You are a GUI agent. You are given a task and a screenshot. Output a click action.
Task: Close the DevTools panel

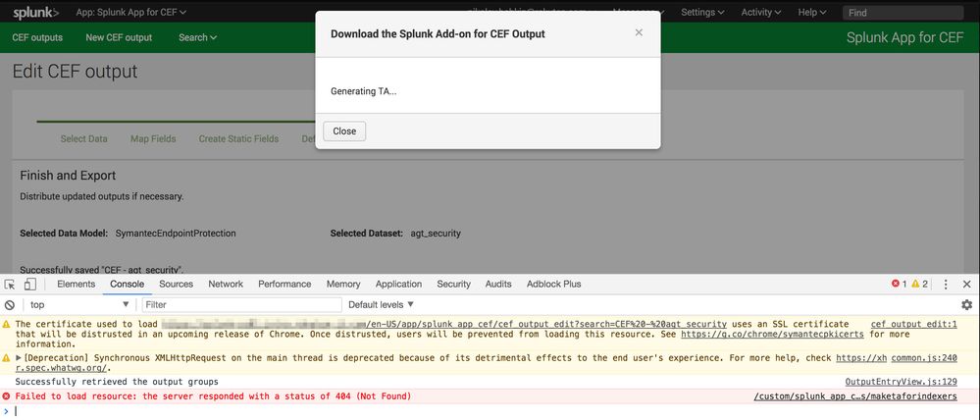point(966,285)
